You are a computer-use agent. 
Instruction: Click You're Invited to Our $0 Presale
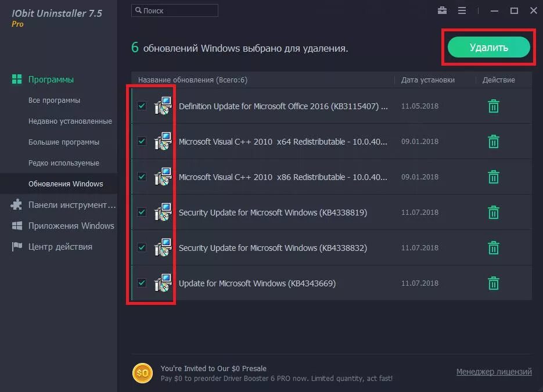click(213, 368)
